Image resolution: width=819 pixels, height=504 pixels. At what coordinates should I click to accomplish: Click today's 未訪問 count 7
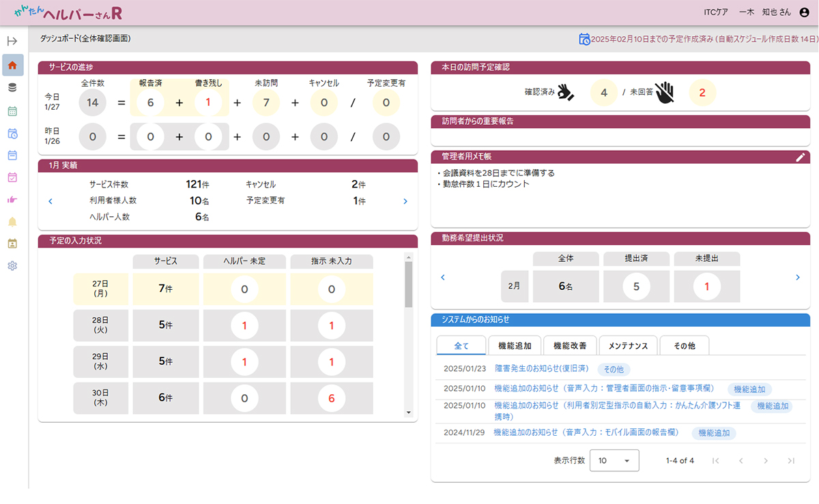(x=266, y=102)
